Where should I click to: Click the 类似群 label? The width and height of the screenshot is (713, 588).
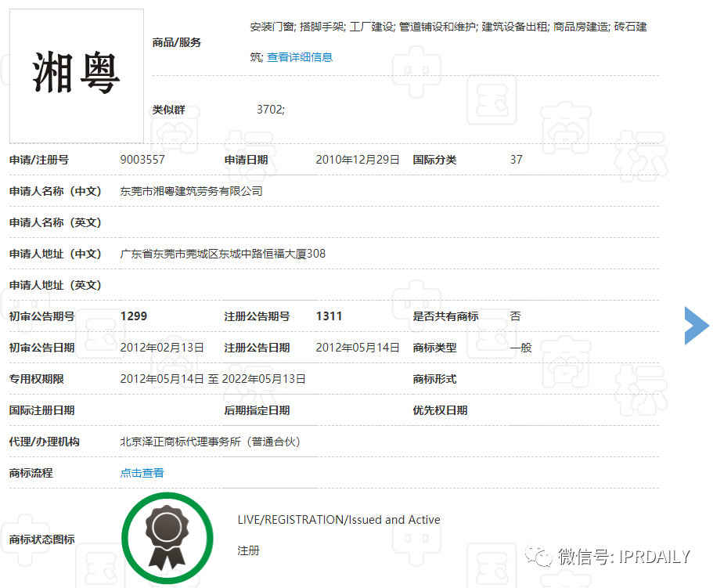[169, 110]
